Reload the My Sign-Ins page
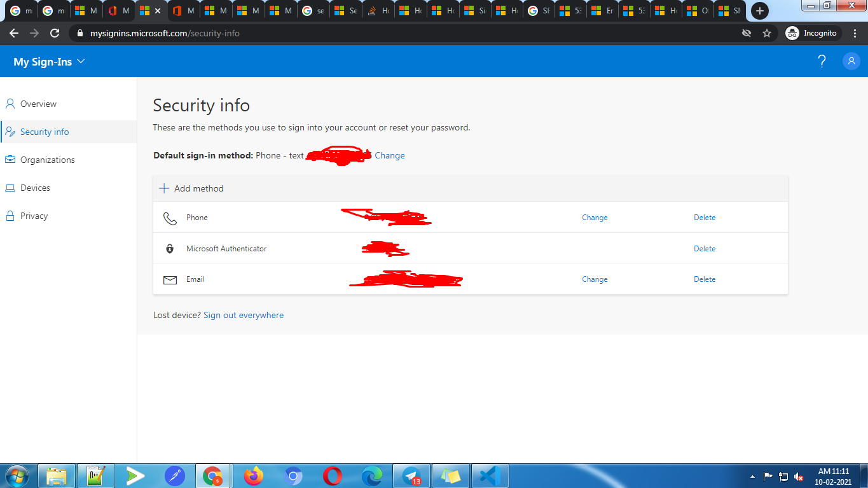 (55, 33)
